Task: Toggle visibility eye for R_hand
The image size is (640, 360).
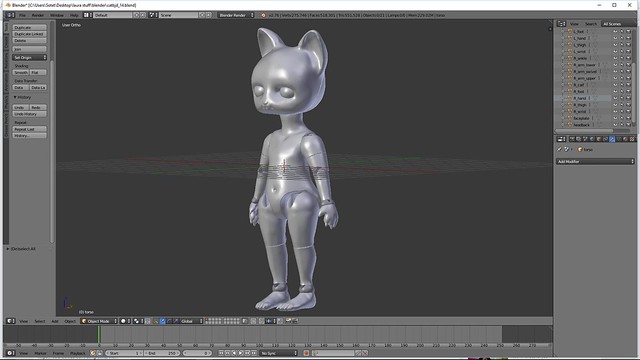Action: (615, 98)
